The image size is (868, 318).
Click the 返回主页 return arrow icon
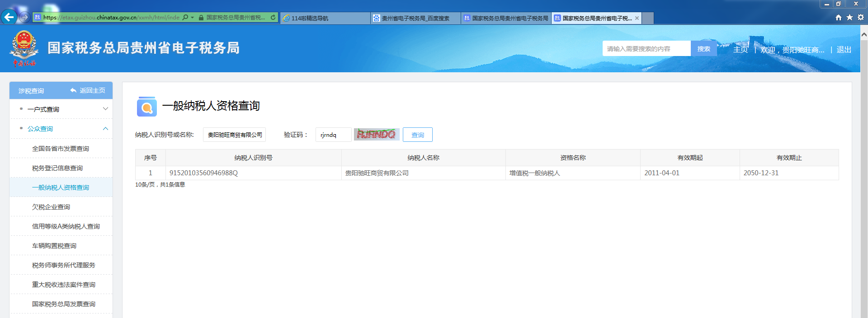[x=73, y=90]
